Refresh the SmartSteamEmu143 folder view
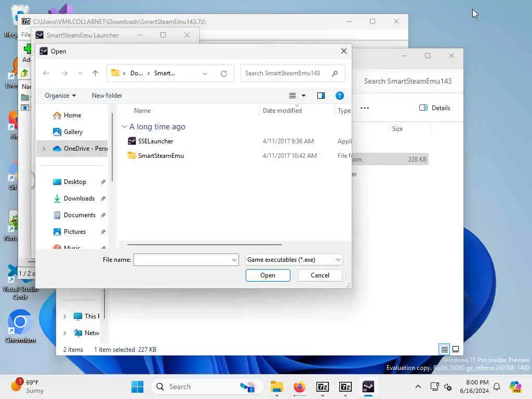Image resolution: width=532 pixels, height=399 pixels. 224,74
